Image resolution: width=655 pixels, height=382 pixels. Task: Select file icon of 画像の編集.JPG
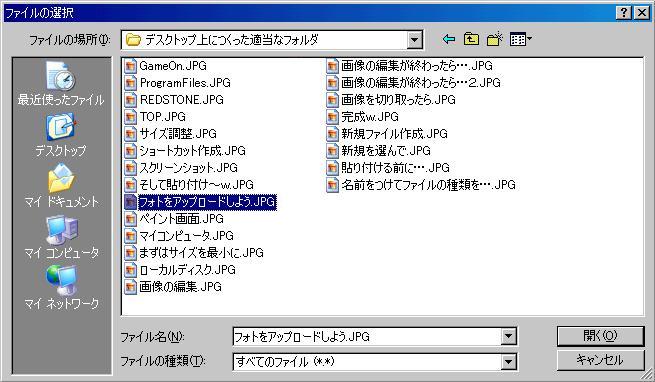(x=130, y=287)
